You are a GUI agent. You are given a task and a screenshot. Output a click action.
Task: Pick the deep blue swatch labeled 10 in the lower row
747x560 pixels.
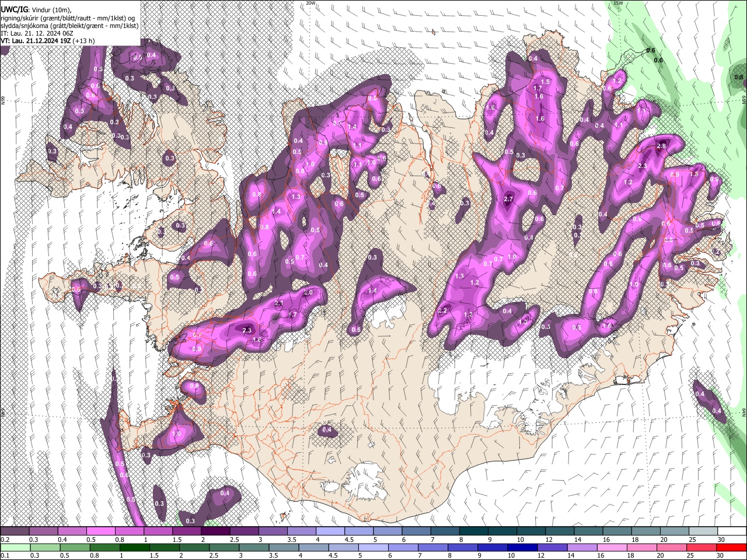tap(522, 547)
